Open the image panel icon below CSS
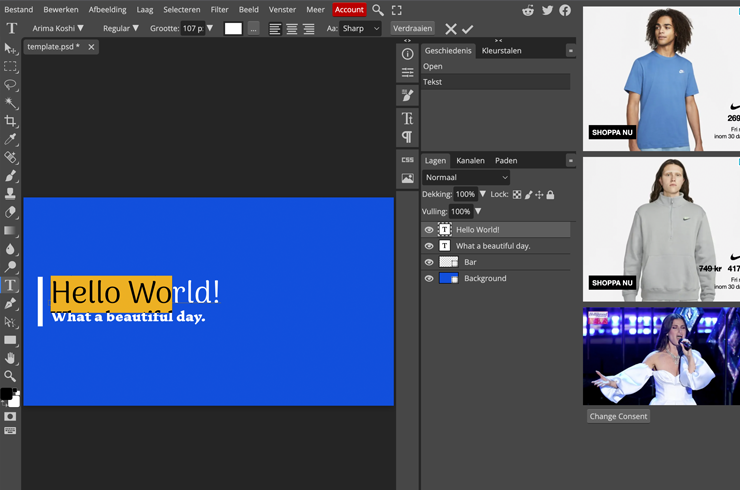 coord(407,178)
